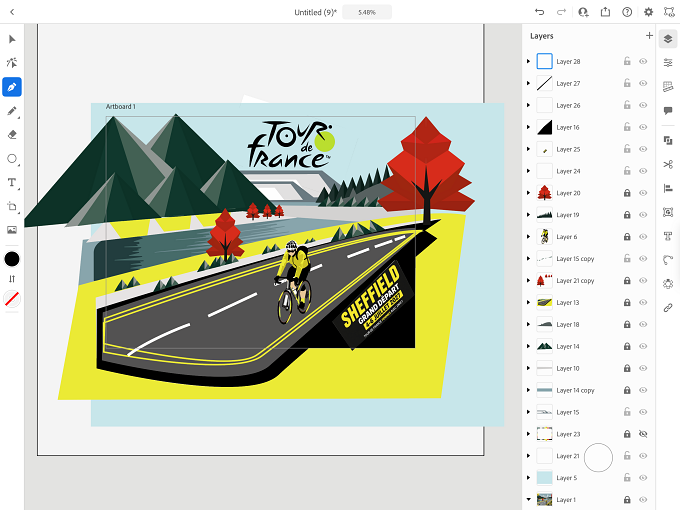Screen dimensions: 680x510
Task: Hide Layer 6 with eye icon
Action: (x=643, y=237)
